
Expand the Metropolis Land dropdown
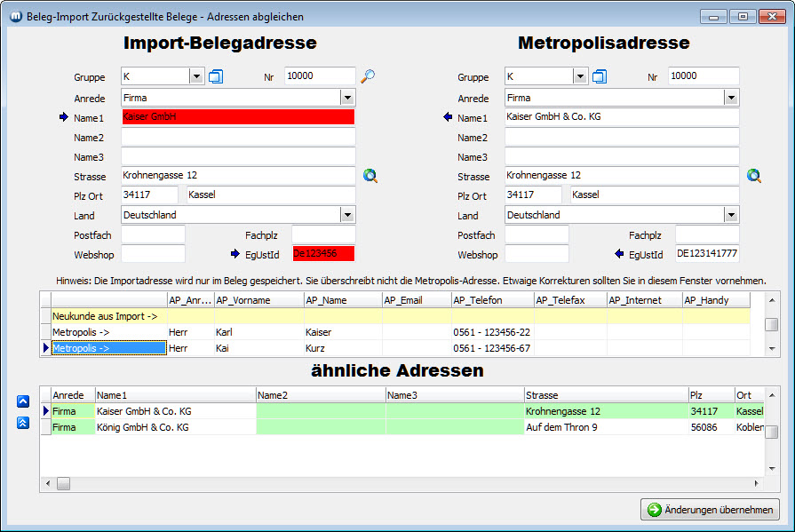pos(731,215)
